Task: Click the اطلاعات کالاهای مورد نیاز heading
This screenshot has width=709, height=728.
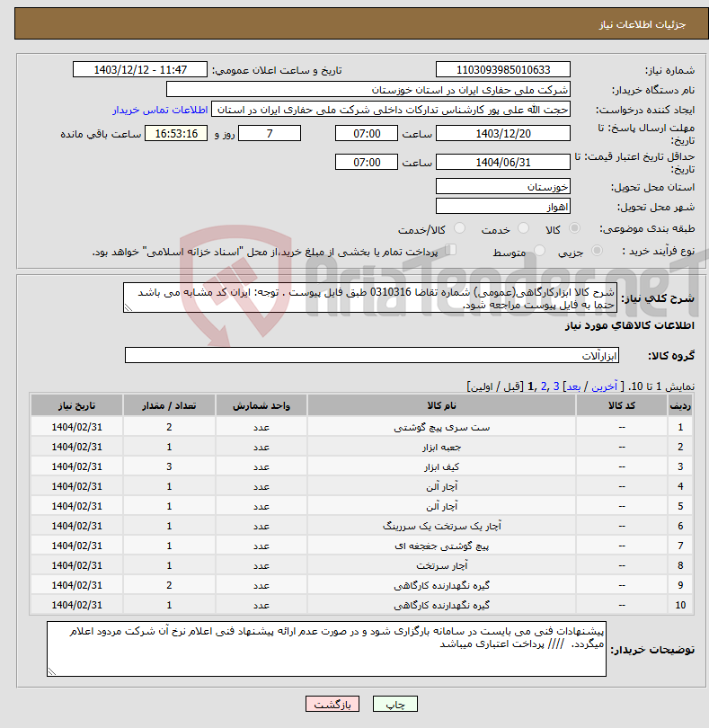Action: coord(630,325)
